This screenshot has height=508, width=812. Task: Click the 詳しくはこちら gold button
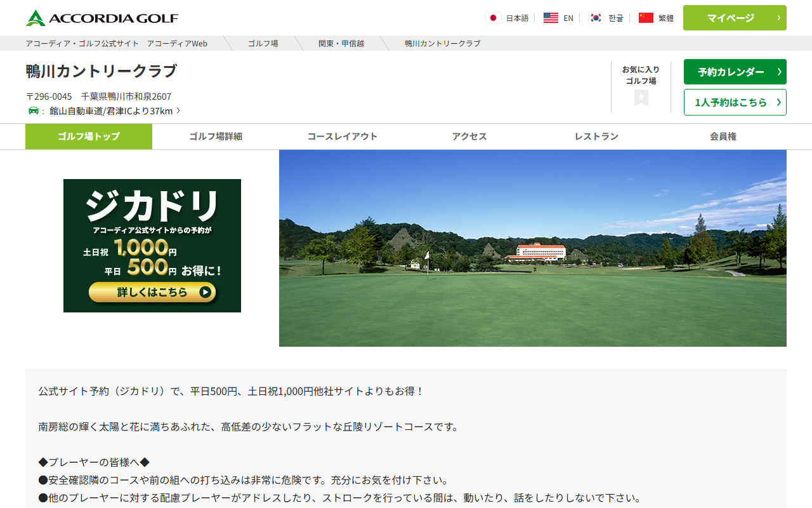tap(152, 292)
